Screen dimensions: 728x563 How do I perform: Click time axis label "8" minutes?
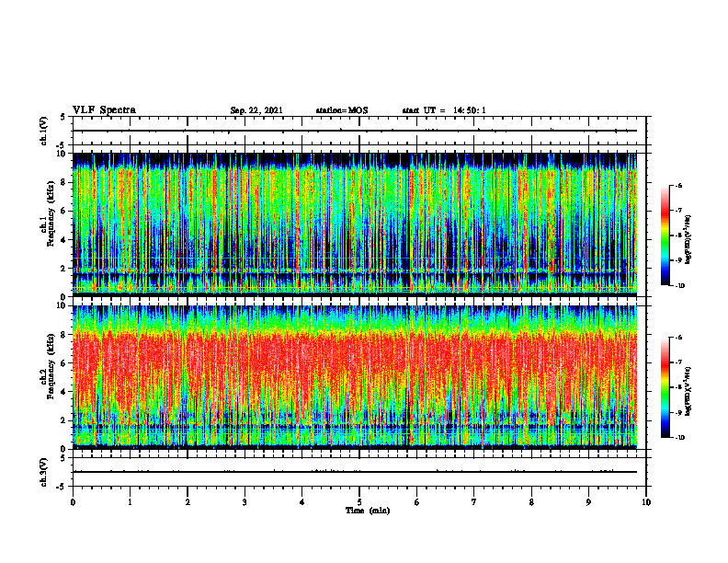pos(531,502)
